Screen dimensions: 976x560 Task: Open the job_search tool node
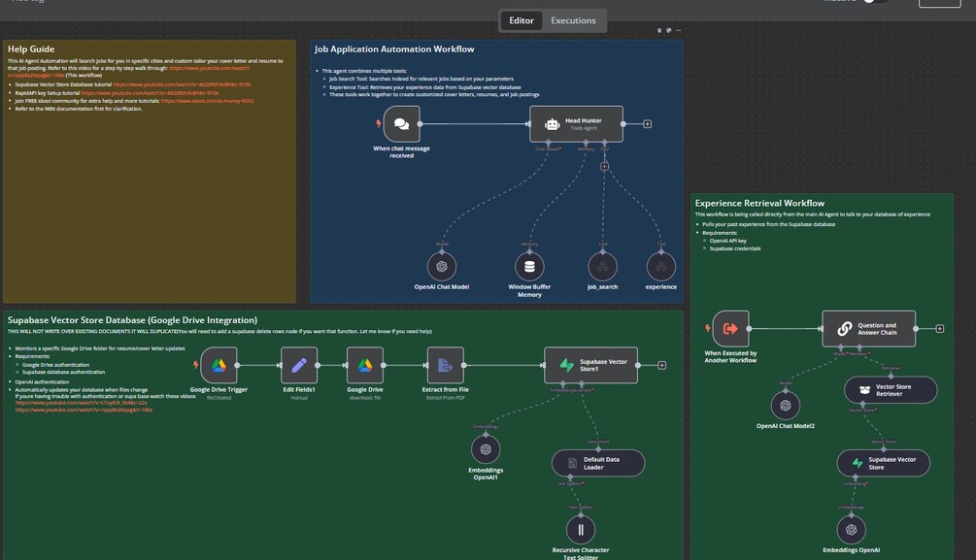click(602, 266)
